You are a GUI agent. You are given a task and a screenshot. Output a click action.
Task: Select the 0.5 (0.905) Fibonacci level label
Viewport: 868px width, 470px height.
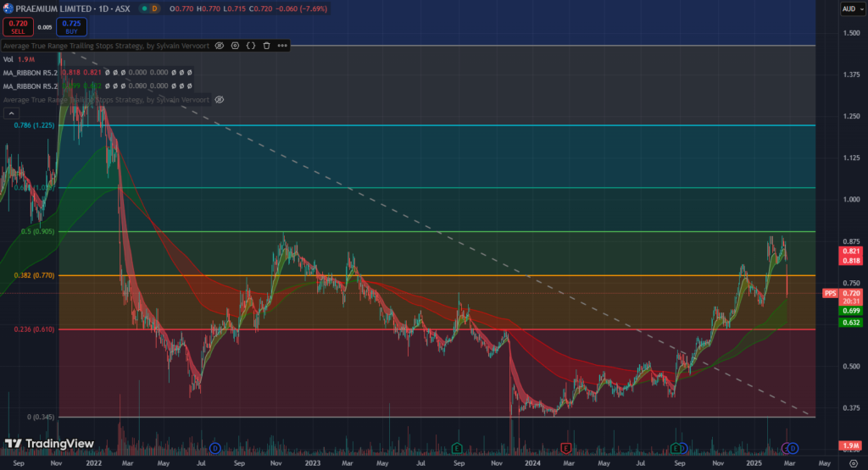point(37,232)
